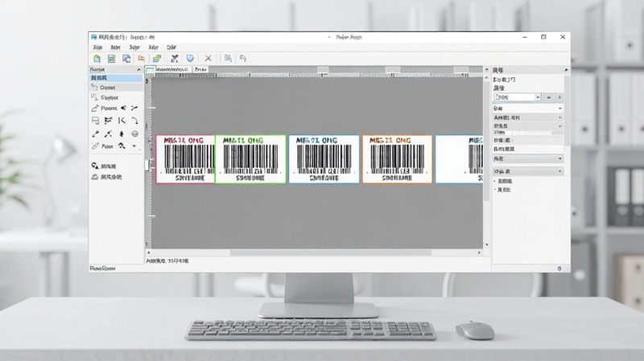Select the first bulleted item in right panel
This screenshot has height=361, width=644.
click(504, 181)
